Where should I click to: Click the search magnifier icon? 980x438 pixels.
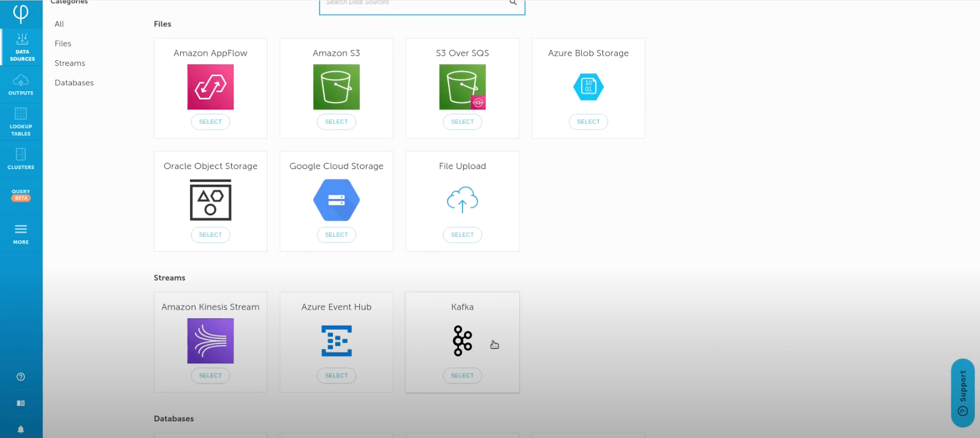[x=513, y=3]
